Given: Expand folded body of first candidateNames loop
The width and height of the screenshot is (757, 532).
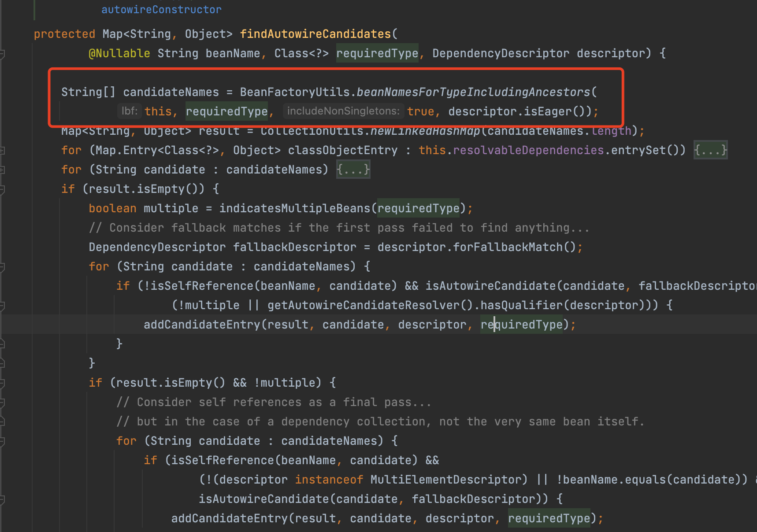Looking at the screenshot, I should 353,170.
